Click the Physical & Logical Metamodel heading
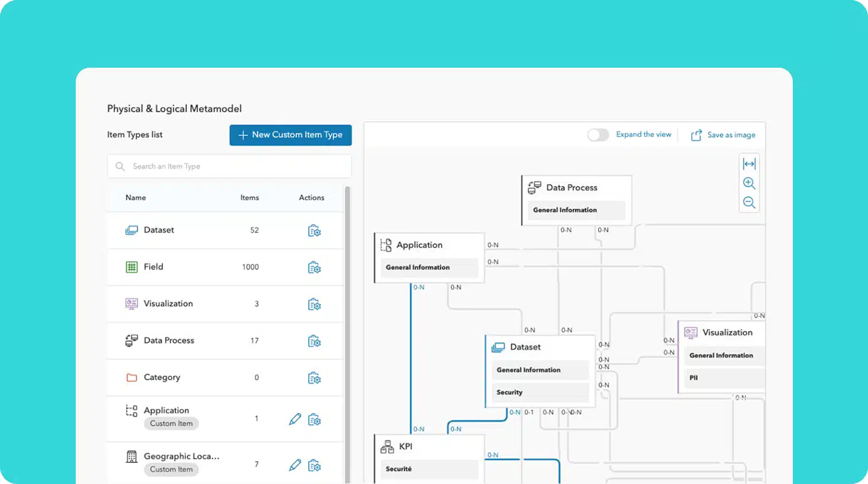Screen dimensions: 868x484 [174, 108]
